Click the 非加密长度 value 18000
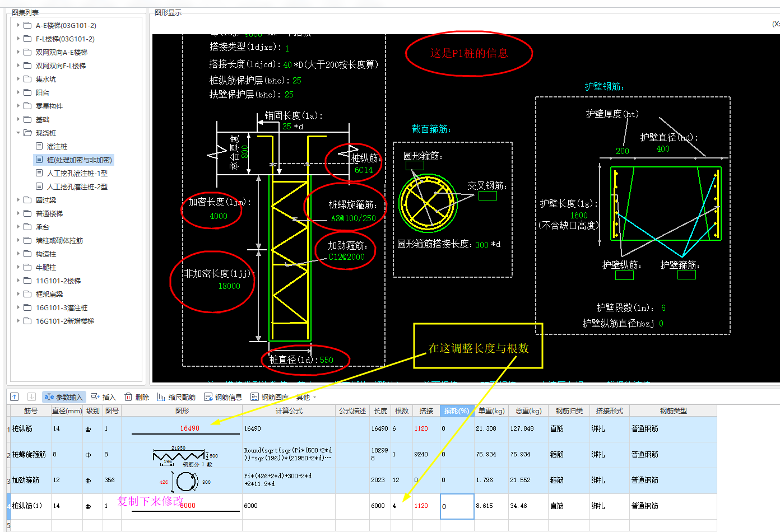This screenshot has height=532, width=780. pos(229,286)
